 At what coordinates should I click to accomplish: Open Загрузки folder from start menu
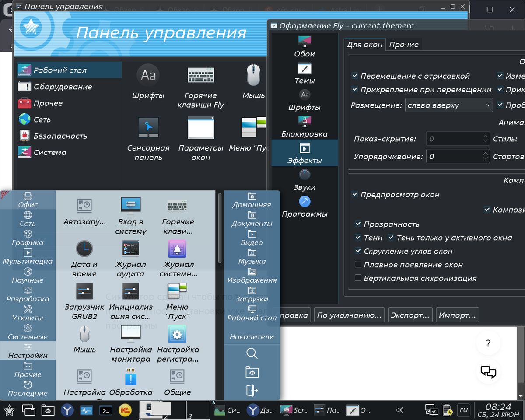[x=252, y=294]
